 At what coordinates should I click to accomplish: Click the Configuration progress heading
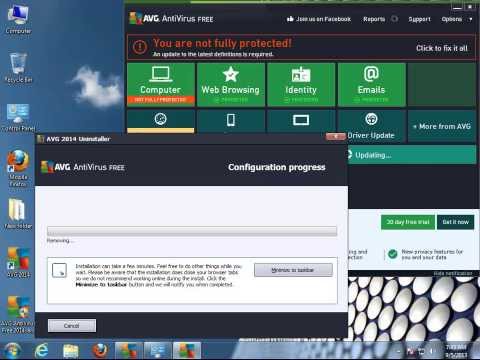click(x=277, y=167)
